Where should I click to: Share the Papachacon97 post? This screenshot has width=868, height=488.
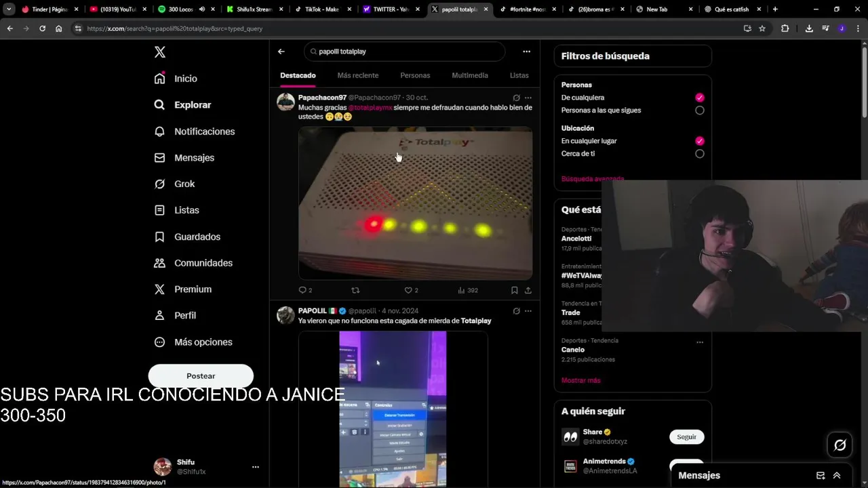(x=528, y=290)
